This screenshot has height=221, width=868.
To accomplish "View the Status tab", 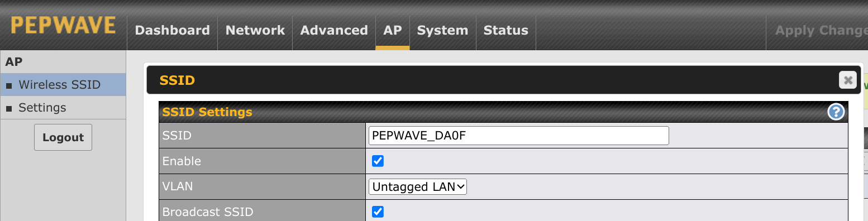I will tap(506, 30).
